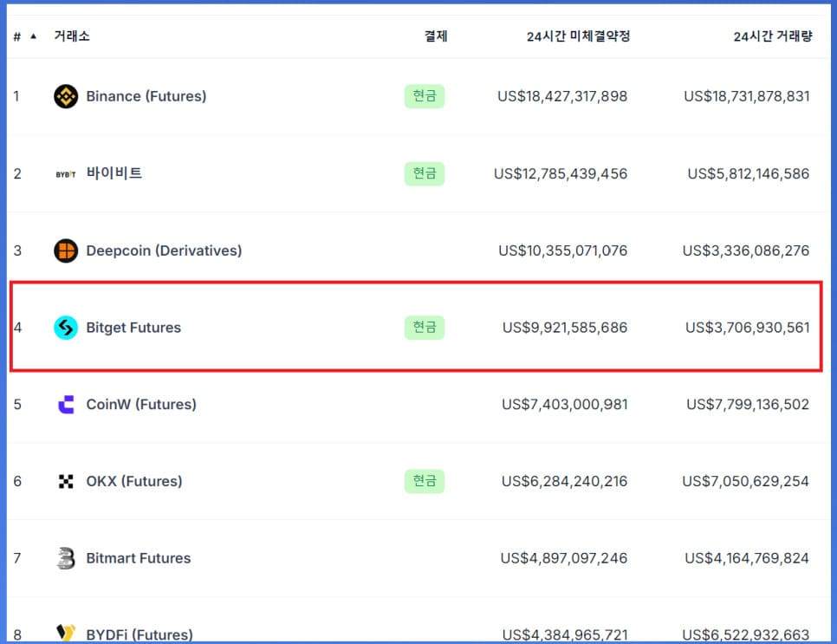The image size is (837, 644).
Task: Click the OKX checkered logo icon
Action: [x=66, y=482]
